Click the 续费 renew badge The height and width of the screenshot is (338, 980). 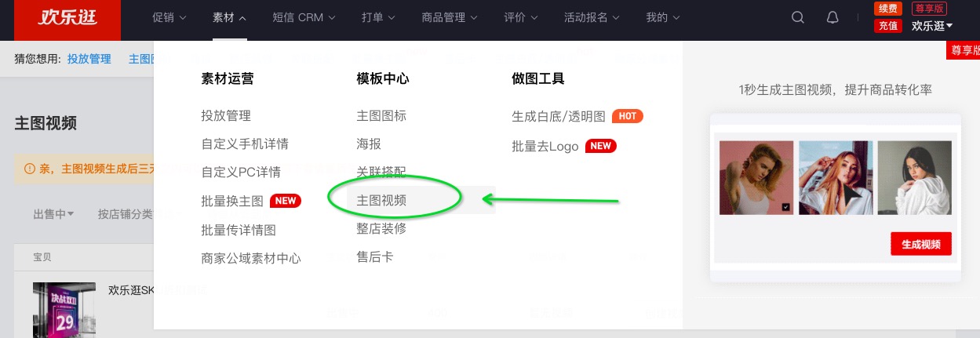point(887,9)
